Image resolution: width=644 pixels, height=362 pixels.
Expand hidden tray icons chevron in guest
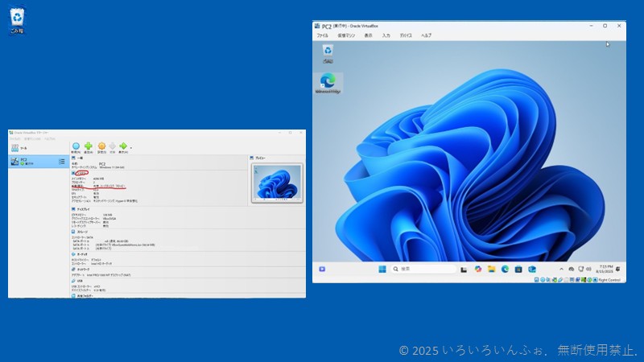point(561,269)
